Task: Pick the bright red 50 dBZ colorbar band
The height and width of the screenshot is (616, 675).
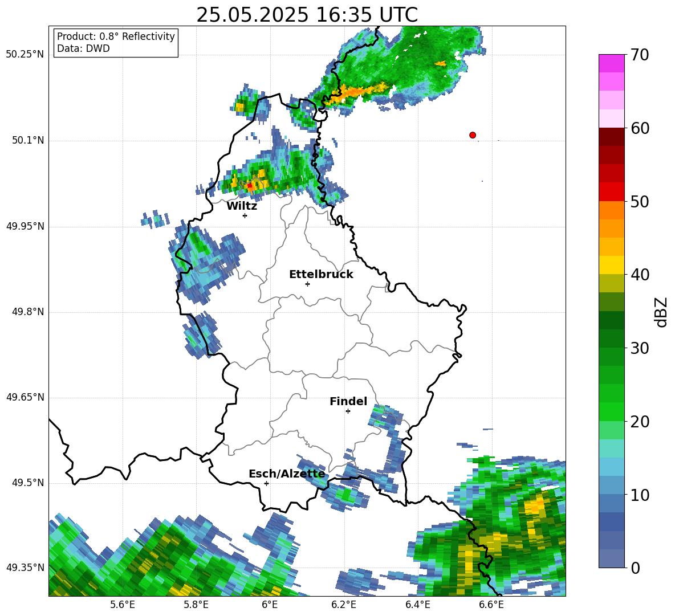Action: [611, 192]
